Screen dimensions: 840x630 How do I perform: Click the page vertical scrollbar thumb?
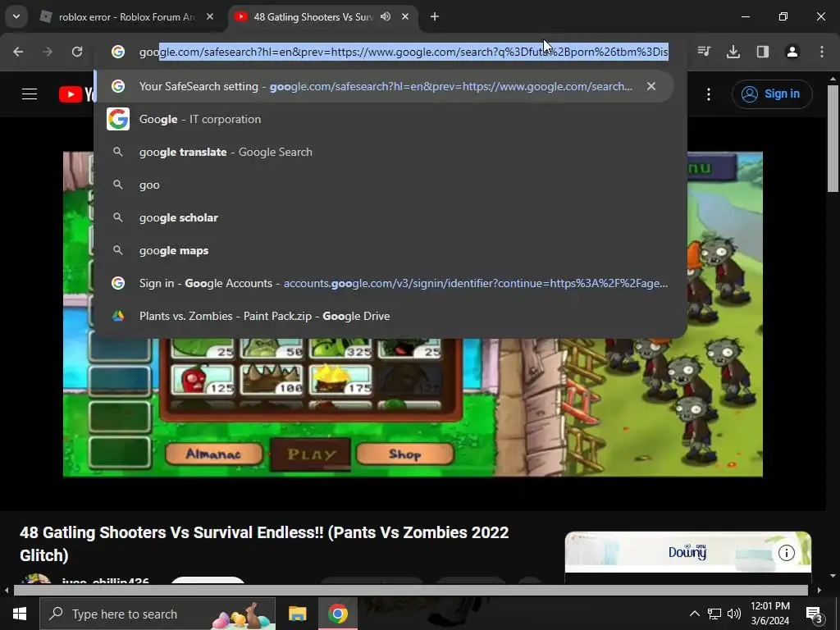click(833, 138)
